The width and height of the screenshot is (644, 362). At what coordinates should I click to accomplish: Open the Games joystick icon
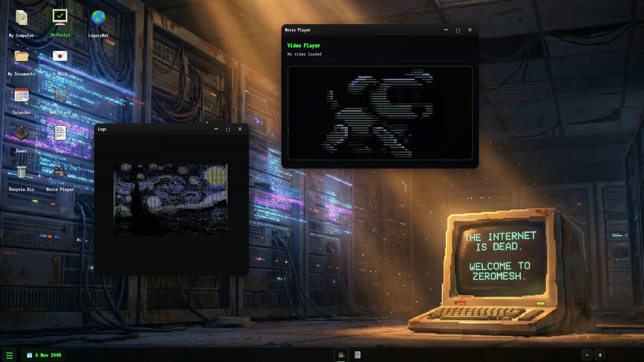coord(21,134)
